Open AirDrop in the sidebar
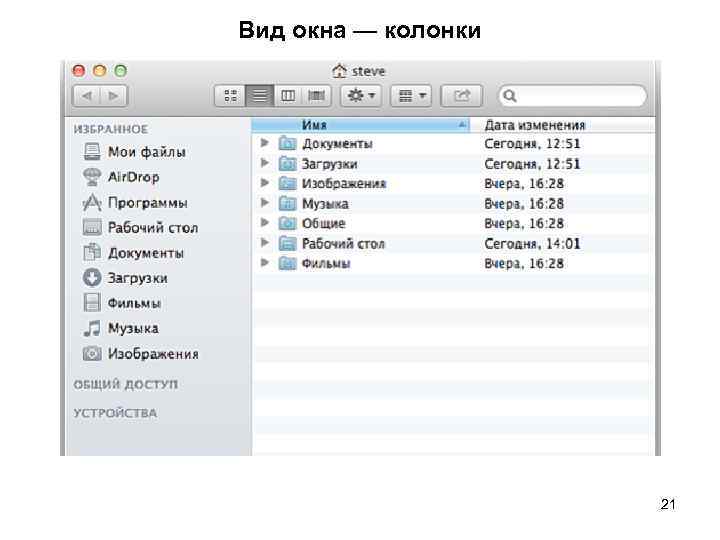720x540 pixels. click(x=133, y=177)
